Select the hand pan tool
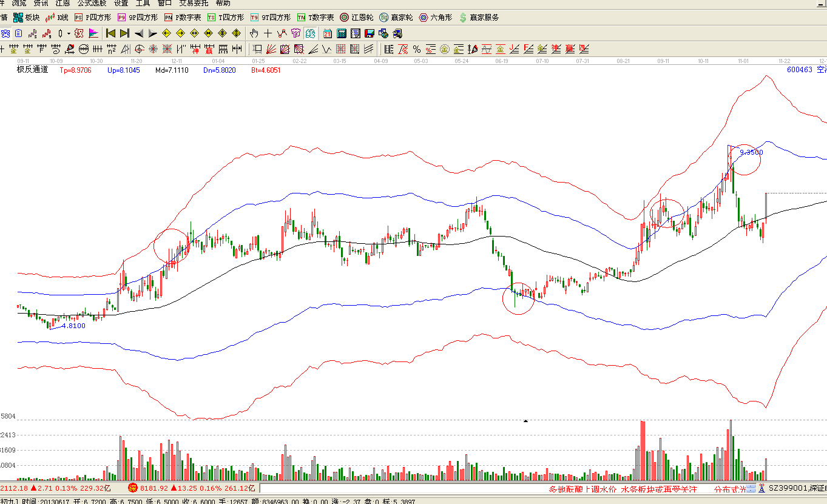 coord(254,33)
